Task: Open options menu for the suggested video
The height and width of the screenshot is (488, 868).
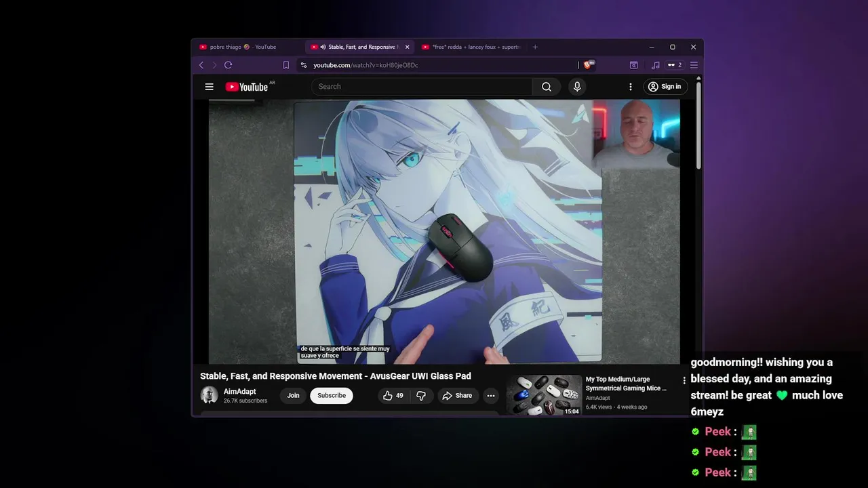Action: pos(684,380)
